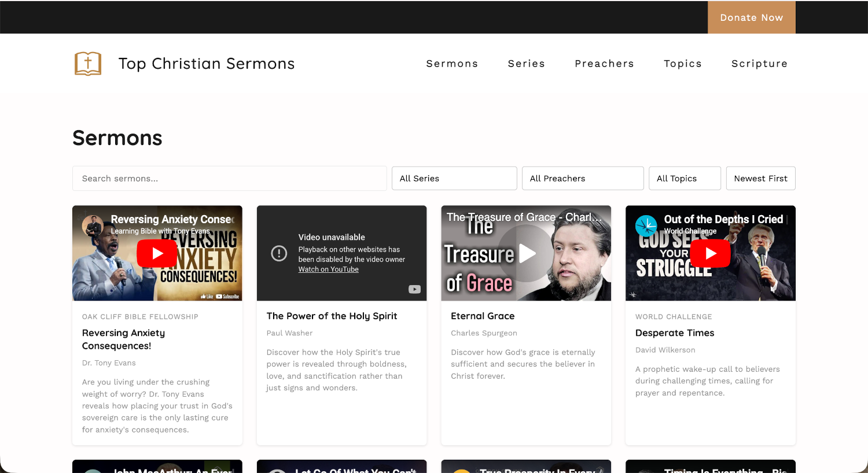Click the Power of the Holy Spirit description
868x473 pixels.
click(x=337, y=370)
